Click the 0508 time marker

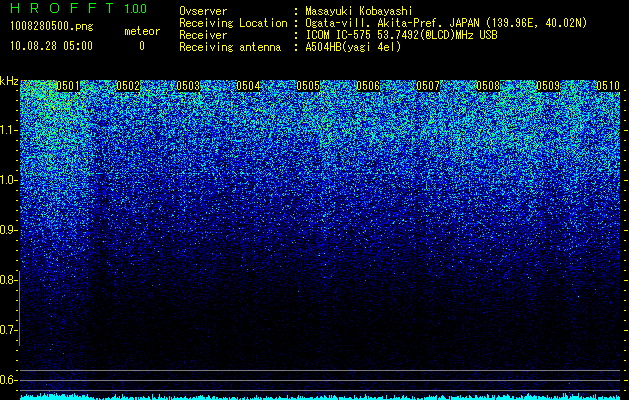488,86
